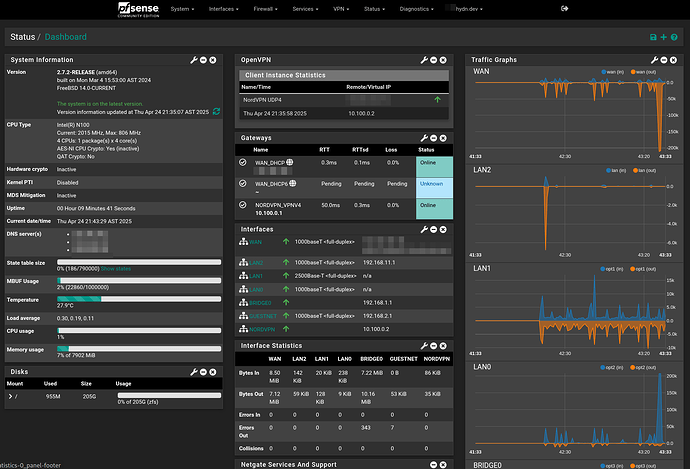
Task: Collapse Netgate Services And Support widget
Action: click(x=433, y=465)
